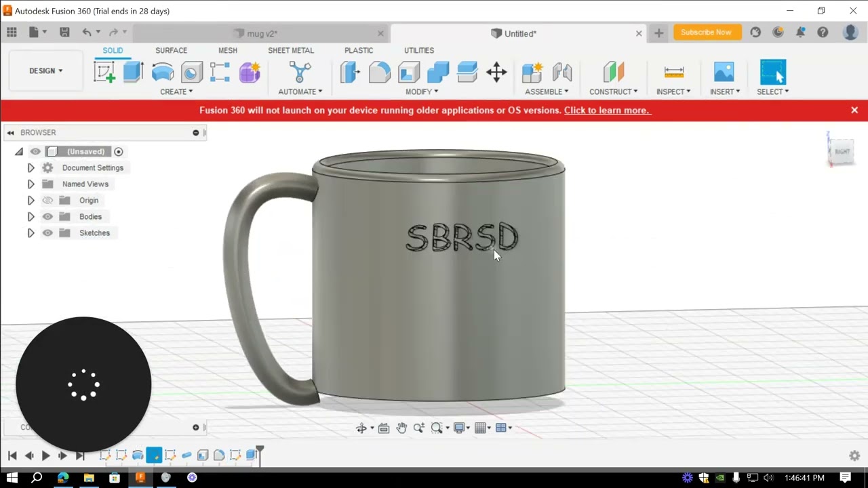Hide the Bodies folder visibility
The height and width of the screenshot is (488, 868).
[x=47, y=217]
